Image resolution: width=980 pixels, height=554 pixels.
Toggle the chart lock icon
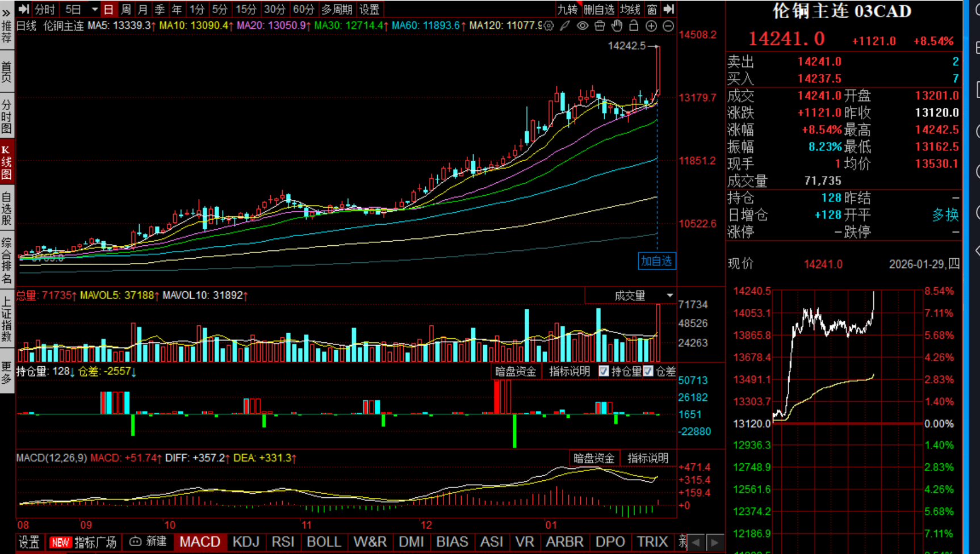point(634,26)
